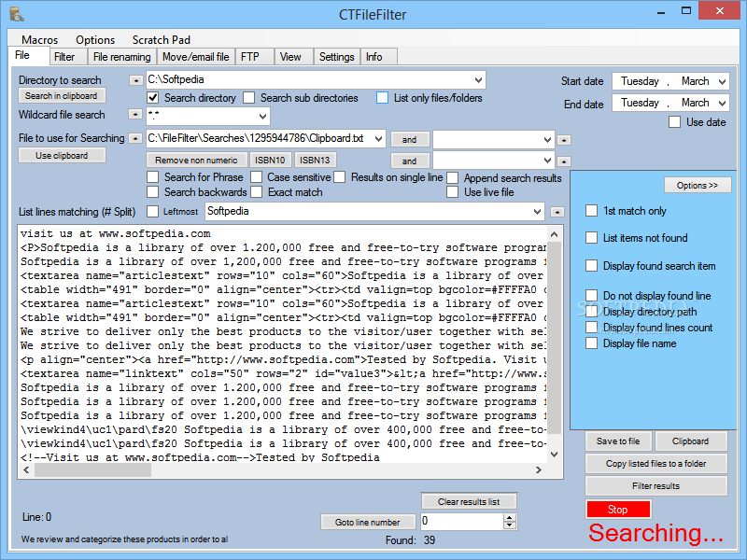This screenshot has height=560, width=747.
Task: Enable Use live file checkbox
Action: (453, 192)
